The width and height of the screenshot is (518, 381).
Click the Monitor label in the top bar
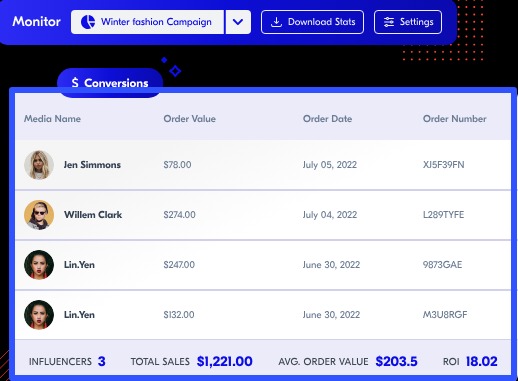click(x=37, y=22)
